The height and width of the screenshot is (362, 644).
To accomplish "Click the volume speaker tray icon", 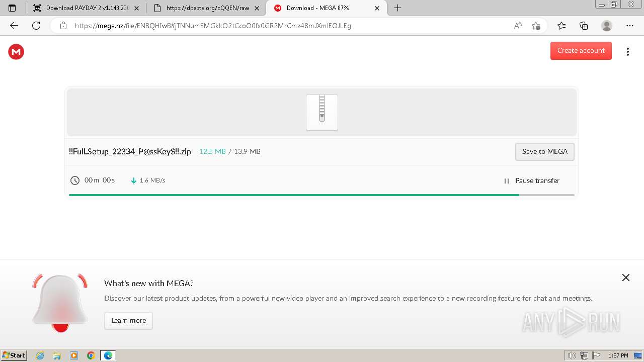I will coord(572,355).
